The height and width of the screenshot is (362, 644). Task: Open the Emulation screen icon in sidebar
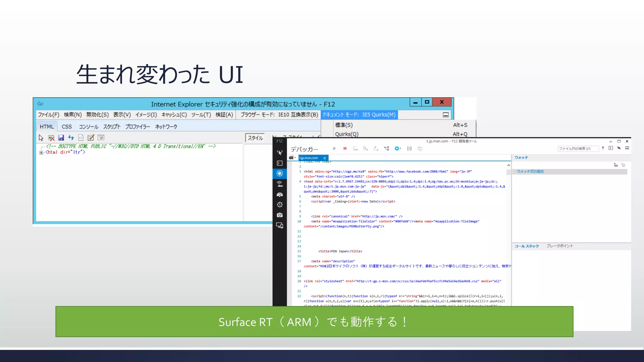pyautogui.click(x=280, y=225)
